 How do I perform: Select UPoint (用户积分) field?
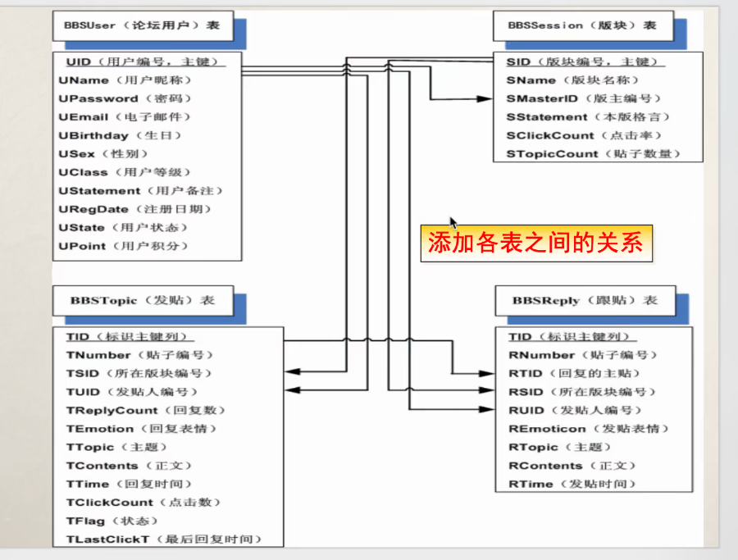point(123,246)
